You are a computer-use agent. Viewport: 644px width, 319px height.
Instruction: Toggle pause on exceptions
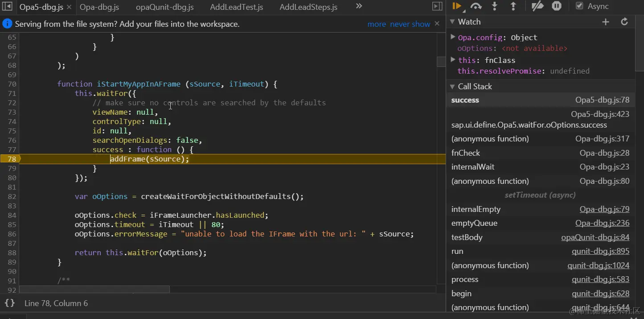tap(557, 6)
